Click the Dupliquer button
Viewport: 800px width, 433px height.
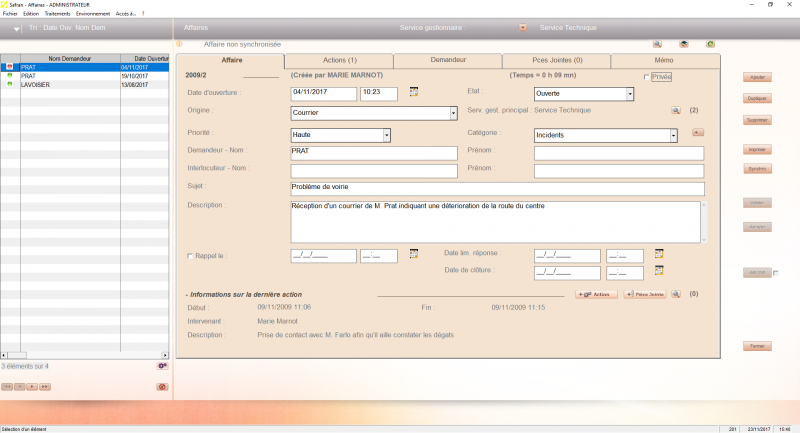tap(757, 98)
